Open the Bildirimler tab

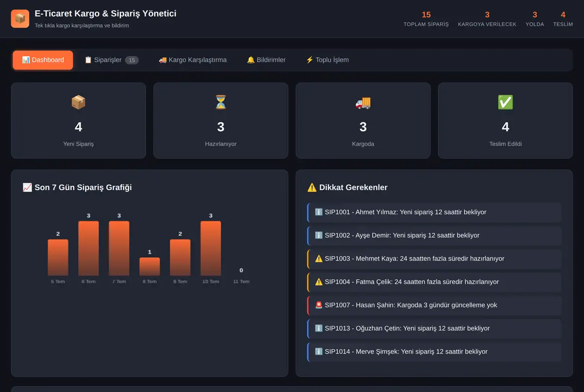tap(266, 60)
